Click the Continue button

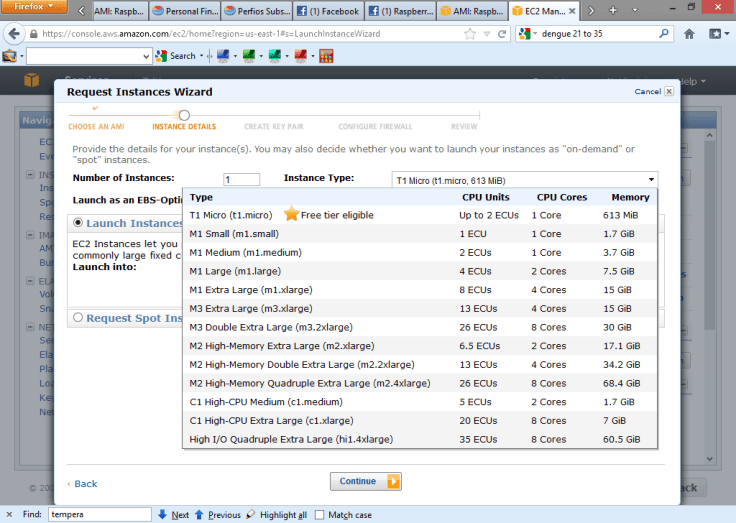(x=365, y=481)
